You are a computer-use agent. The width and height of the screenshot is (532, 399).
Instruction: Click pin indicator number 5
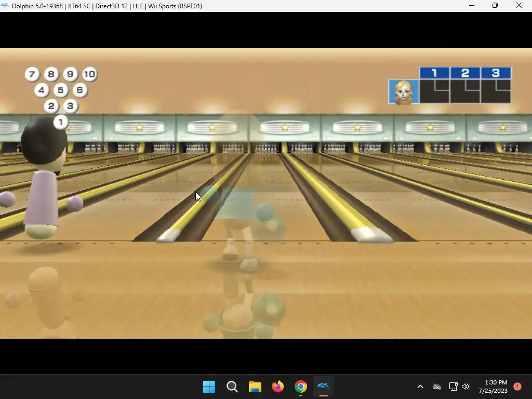tap(61, 90)
